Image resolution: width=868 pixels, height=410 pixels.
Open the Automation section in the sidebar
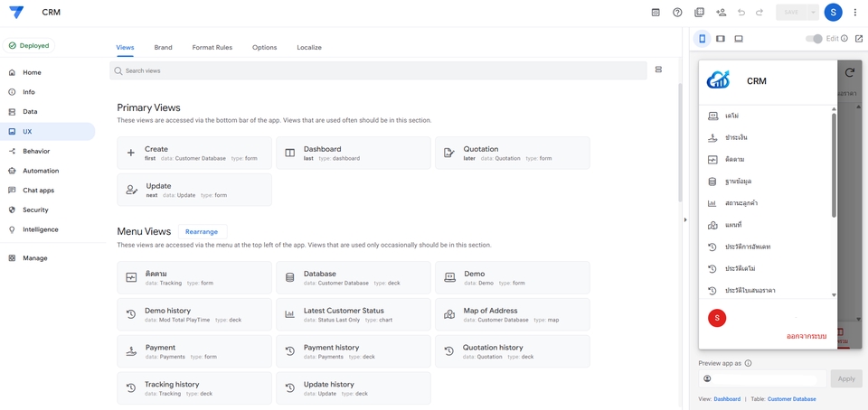pyautogui.click(x=41, y=171)
